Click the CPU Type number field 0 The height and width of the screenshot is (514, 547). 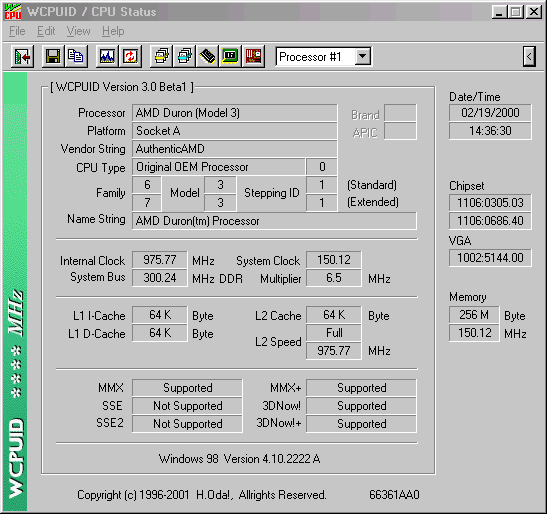point(322,167)
